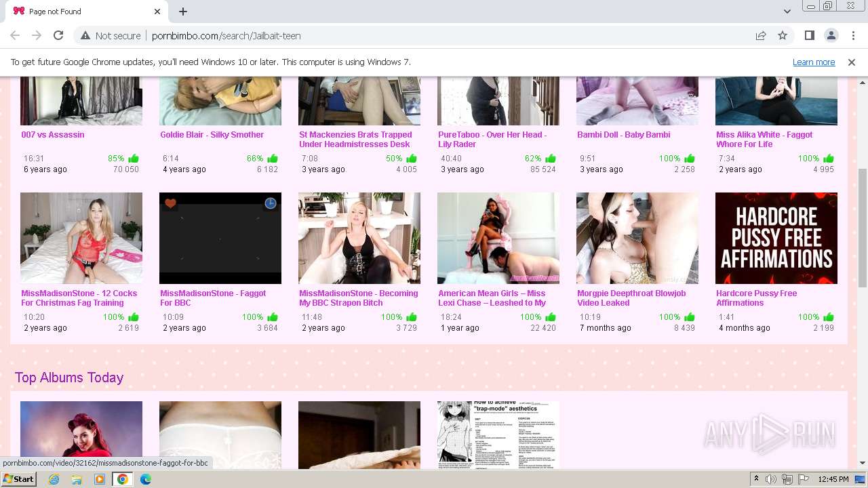Screen dimensions: 868x488
Task: Switch to Chrome in the taskbar
Action: [x=123, y=479]
